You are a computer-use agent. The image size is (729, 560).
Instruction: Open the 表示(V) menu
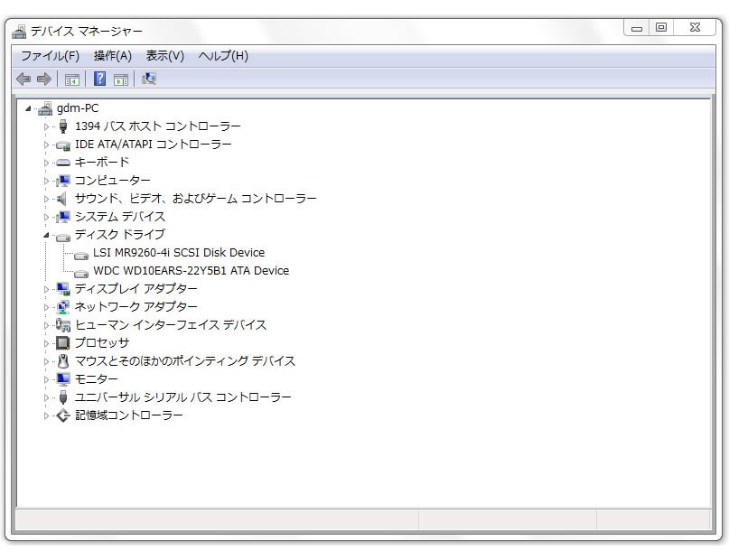click(x=165, y=56)
